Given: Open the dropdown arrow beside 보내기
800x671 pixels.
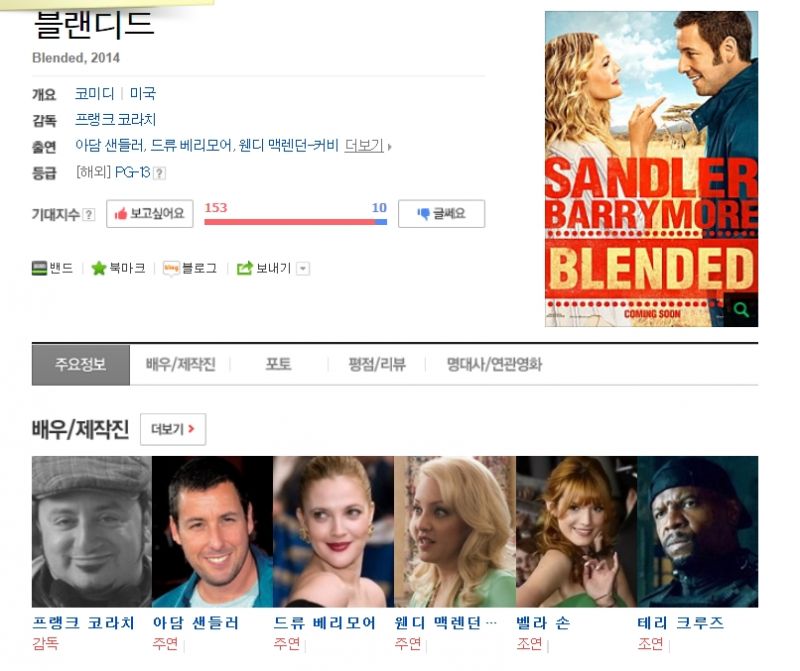Looking at the screenshot, I should click(x=303, y=268).
